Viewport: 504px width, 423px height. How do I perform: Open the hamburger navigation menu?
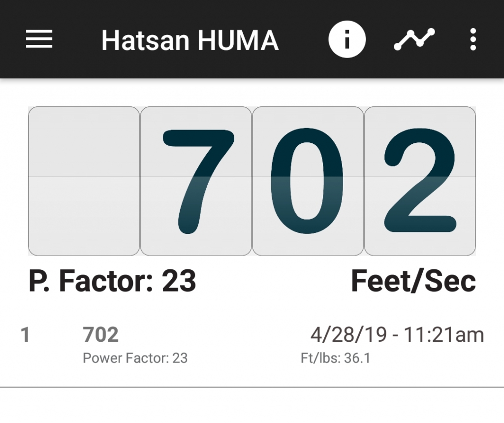coord(39,39)
